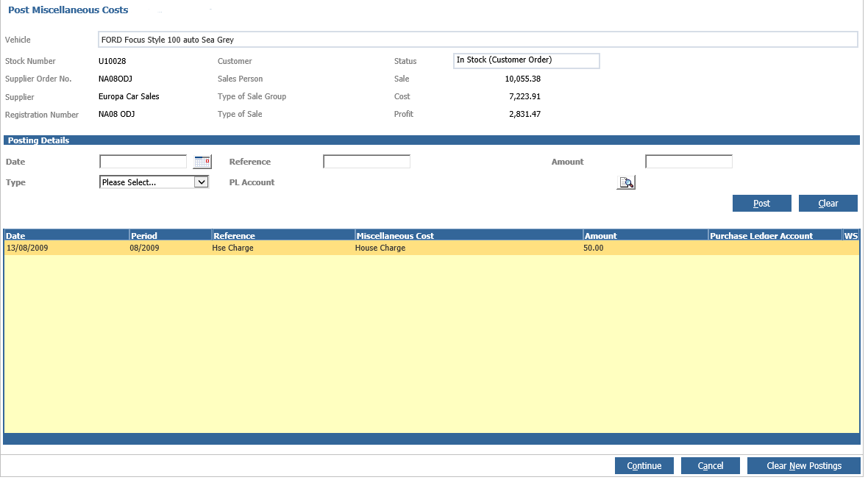Click the Cancel button
Viewport: 868px width, 480px height.
[x=711, y=465]
